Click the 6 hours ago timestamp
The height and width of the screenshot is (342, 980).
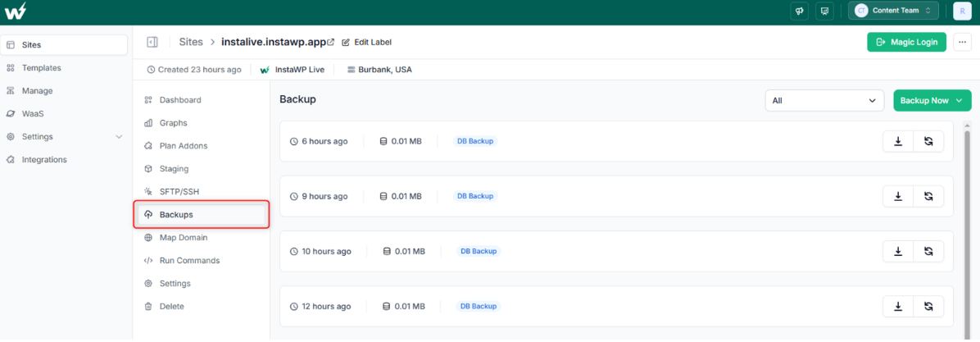[324, 141]
